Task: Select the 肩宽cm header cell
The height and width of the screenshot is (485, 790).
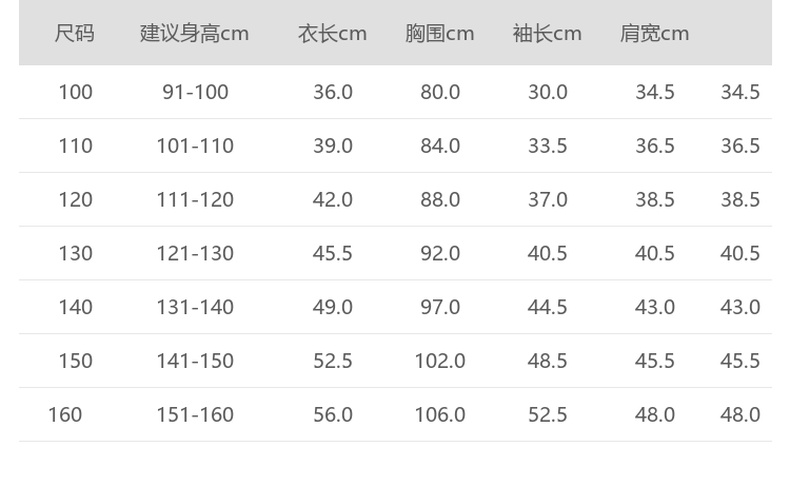Action: (x=654, y=33)
